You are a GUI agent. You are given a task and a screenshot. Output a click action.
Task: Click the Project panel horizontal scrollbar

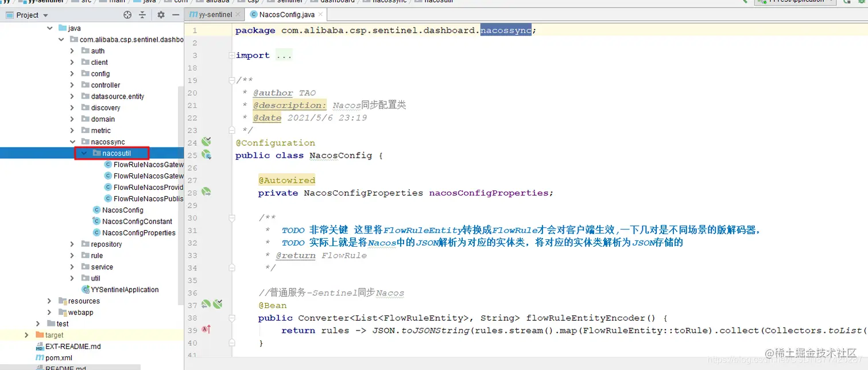[70, 367]
